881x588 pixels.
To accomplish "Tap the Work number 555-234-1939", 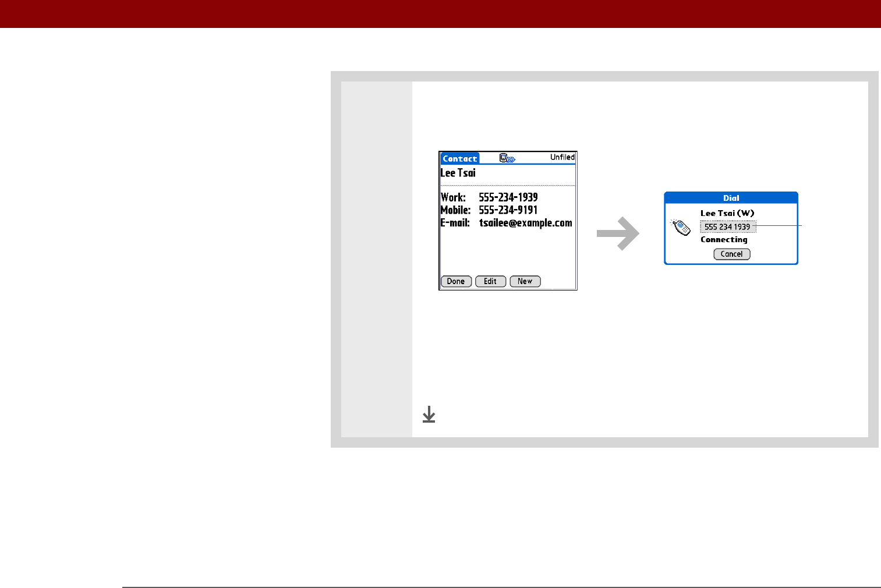I will pos(508,197).
